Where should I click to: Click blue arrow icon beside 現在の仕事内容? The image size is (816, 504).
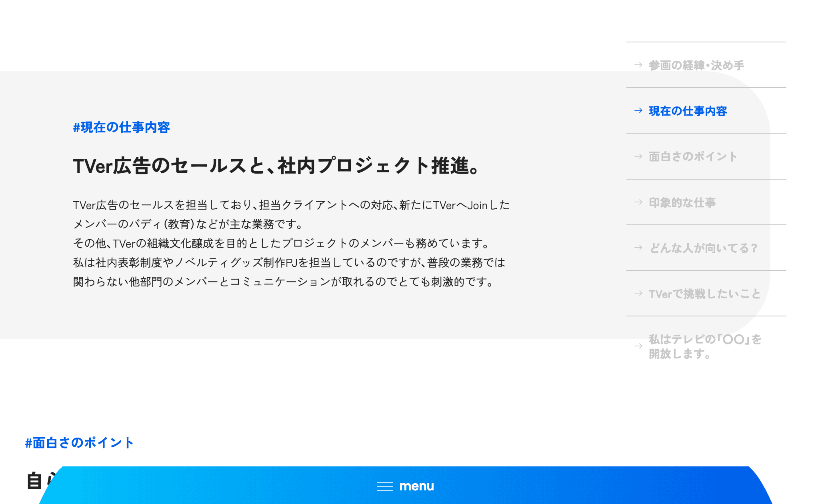click(x=638, y=110)
